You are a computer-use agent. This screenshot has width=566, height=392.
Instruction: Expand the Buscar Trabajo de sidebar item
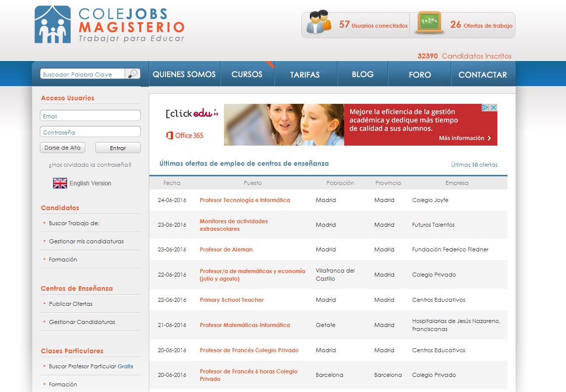(x=71, y=223)
